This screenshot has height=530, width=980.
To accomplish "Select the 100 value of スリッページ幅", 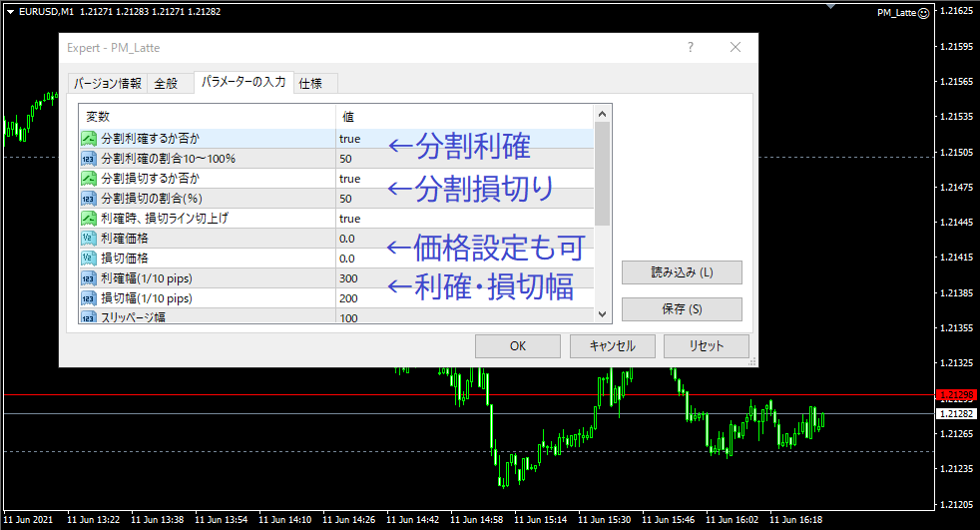I will (x=348, y=317).
